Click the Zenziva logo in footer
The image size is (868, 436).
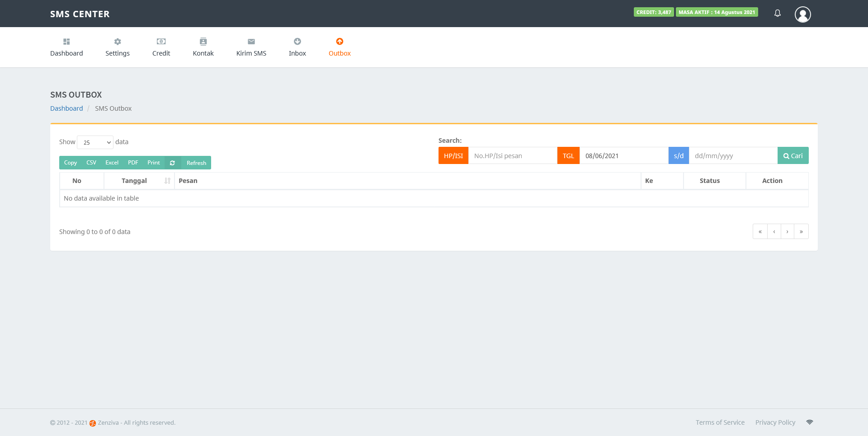click(93, 423)
